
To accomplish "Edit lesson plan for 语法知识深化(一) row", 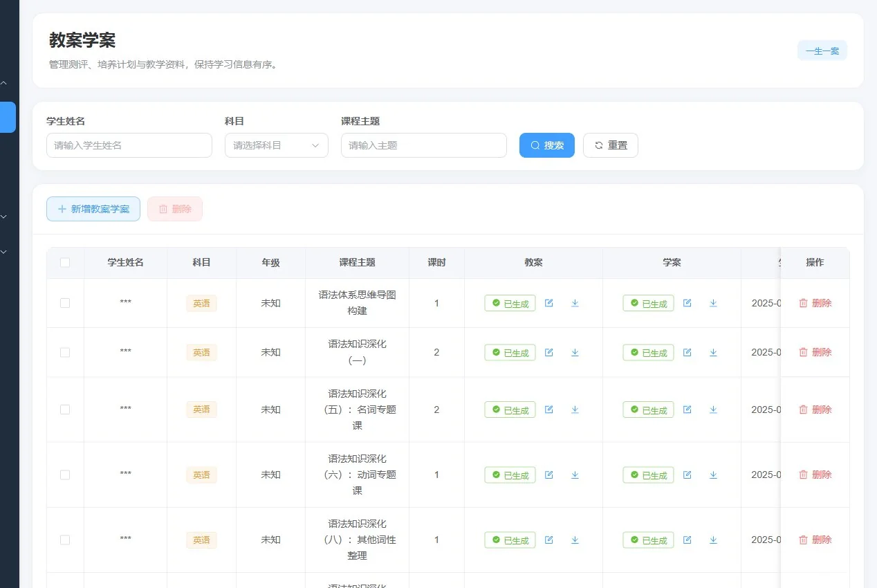I will click(549, 352).
